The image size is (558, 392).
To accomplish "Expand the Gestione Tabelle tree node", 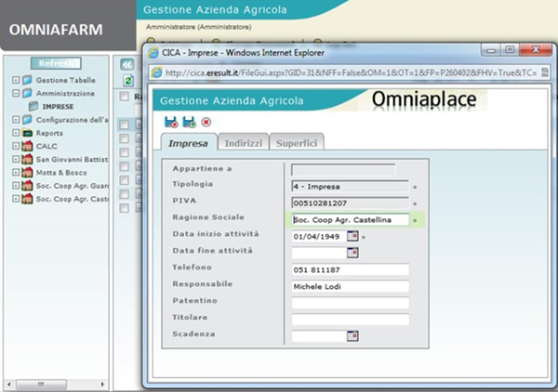I will tap(16, 81).
